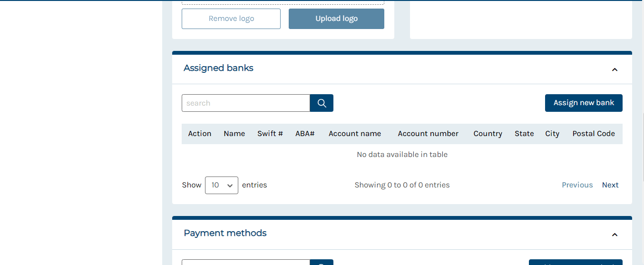Sort table by City column
Viewport: 644px width, 265px height.
pos(552,134)
